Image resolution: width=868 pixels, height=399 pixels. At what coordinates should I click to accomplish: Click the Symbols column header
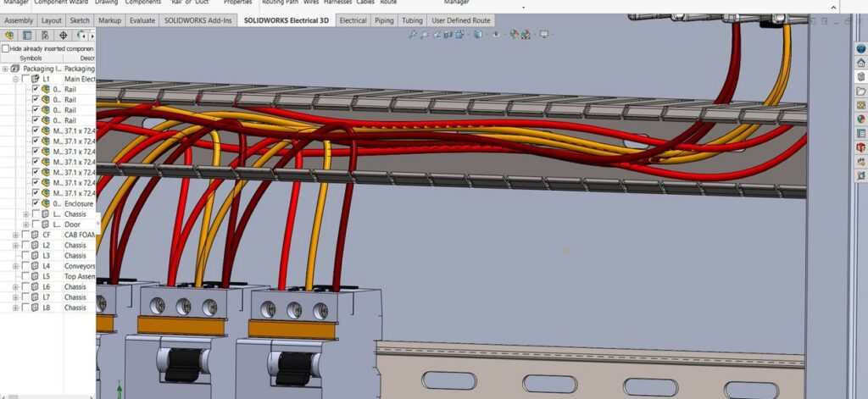[x=31, y=58]
